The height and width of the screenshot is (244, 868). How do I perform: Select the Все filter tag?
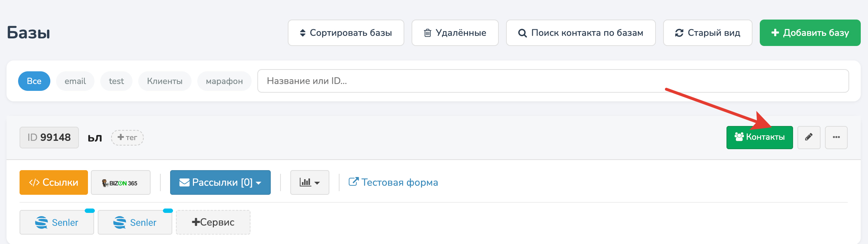(x=34, y=81)
